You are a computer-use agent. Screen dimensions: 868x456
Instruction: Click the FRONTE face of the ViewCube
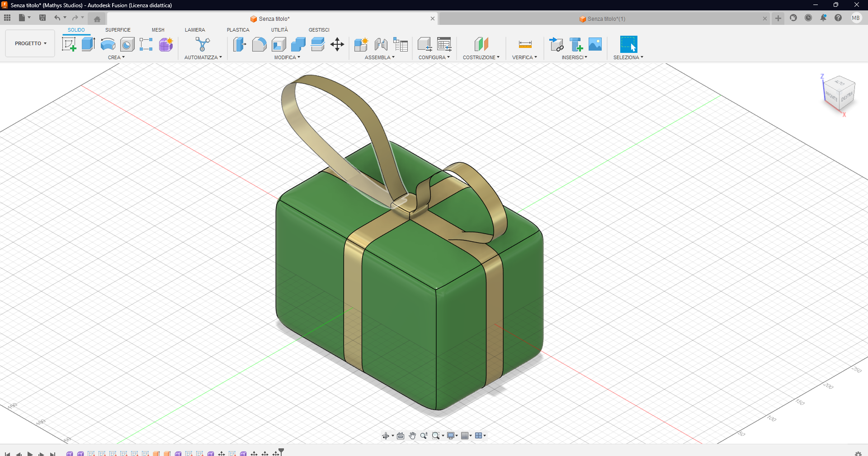pos(831,96)
